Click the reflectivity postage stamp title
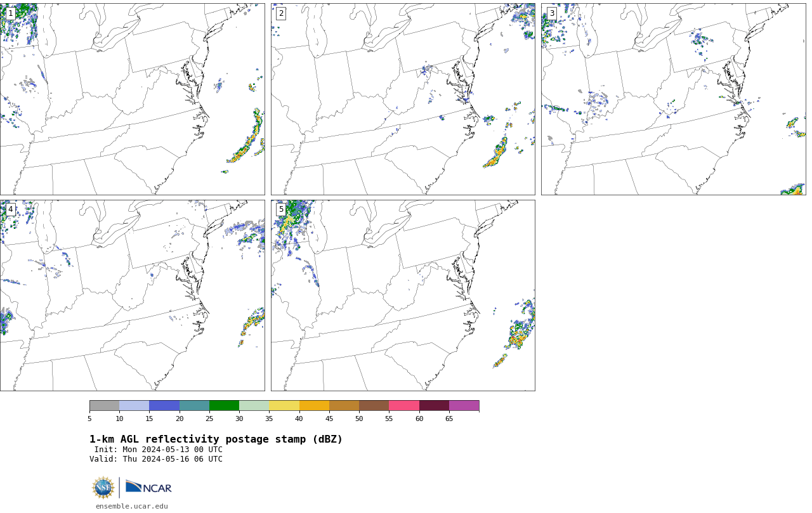This screenshot has width=812, height=513. 216,439
